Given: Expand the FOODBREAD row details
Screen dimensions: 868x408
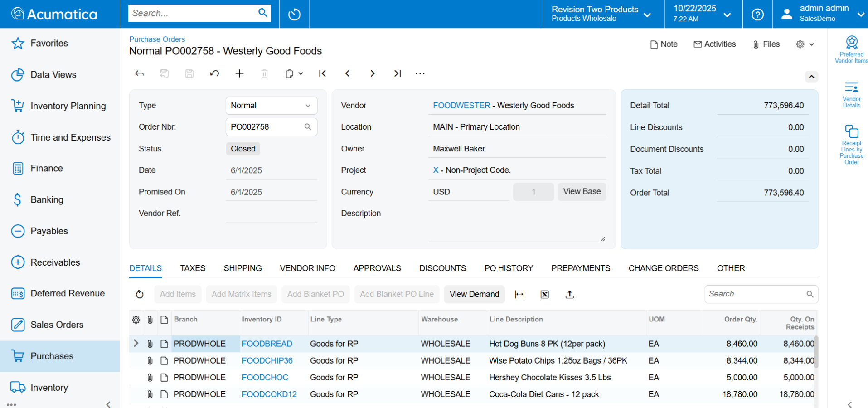Looking at the screenshot, I should pos(136,344).
